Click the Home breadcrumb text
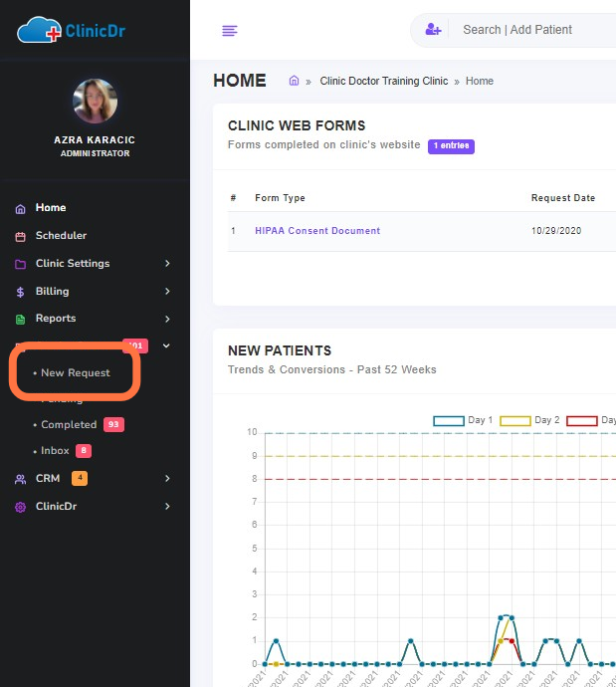Image resolution: width=616 pixels, height=687 pixels. tap(480, 81)
